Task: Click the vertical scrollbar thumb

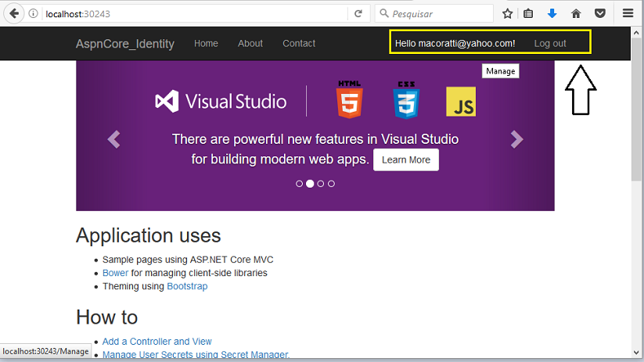Action: click(x=636, y=109)
